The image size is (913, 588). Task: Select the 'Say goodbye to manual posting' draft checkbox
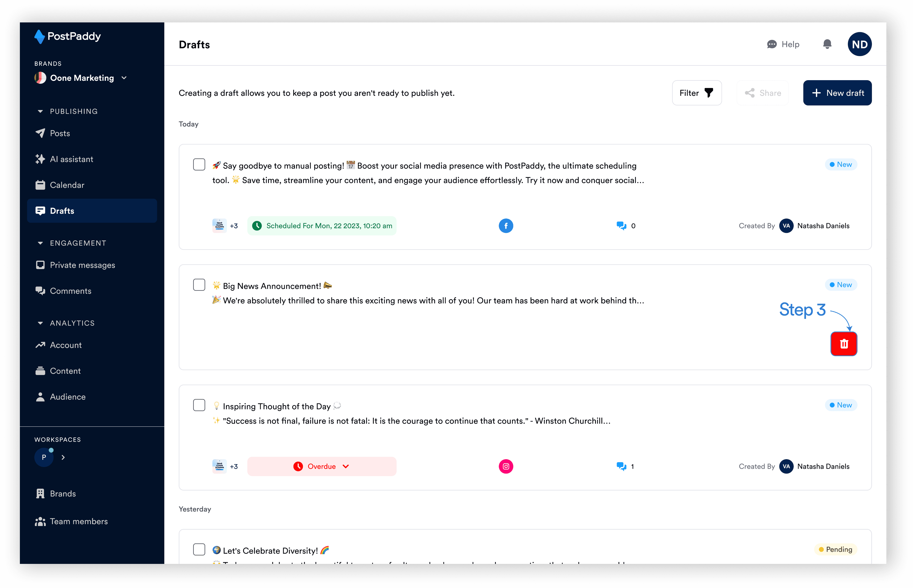coord(199,165)
